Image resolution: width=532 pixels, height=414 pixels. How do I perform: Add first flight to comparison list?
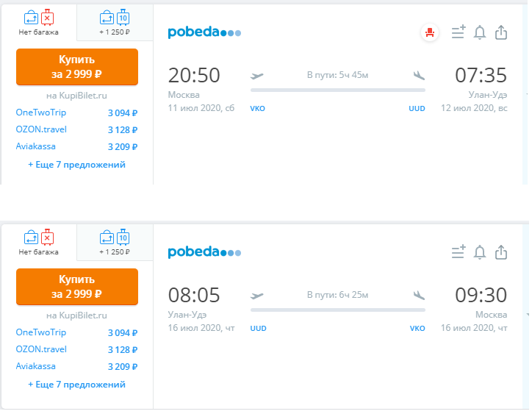(459, 32)
